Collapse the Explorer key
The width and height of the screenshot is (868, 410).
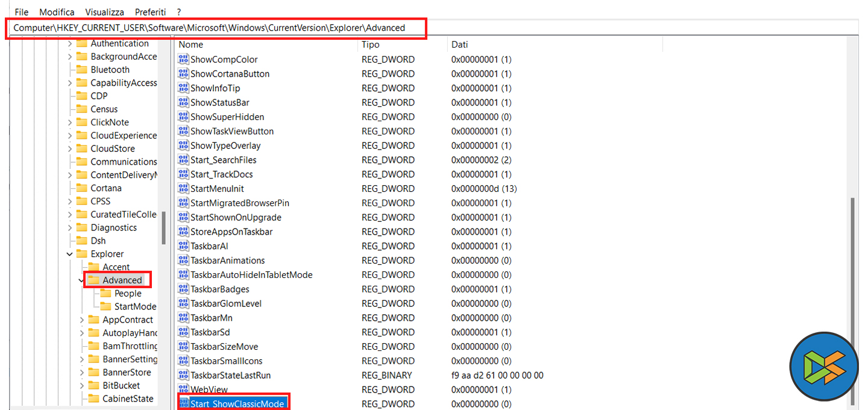tap(69, 254)
